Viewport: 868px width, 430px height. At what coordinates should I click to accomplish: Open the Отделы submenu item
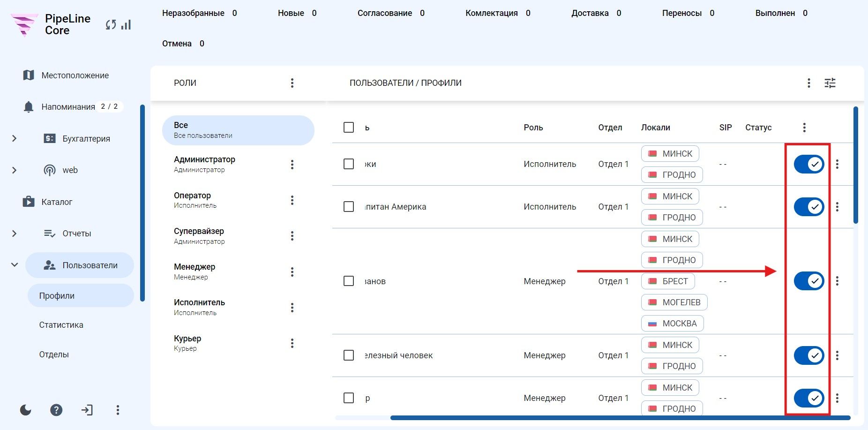54,355
